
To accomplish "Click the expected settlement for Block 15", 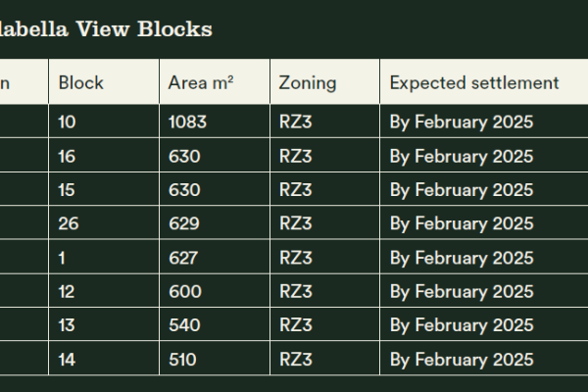I will coord(462,190).
